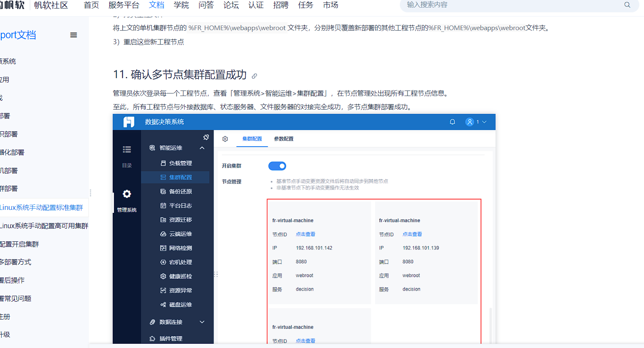Screen dimensions: 644x348
Task: Open 学院 in the top navigation
Action: click(x=181, y=5)
